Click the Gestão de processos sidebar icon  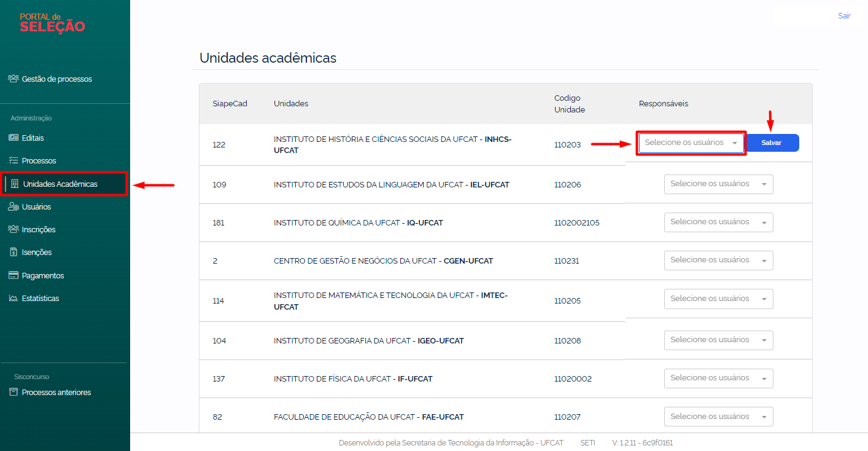click(14, 79)
